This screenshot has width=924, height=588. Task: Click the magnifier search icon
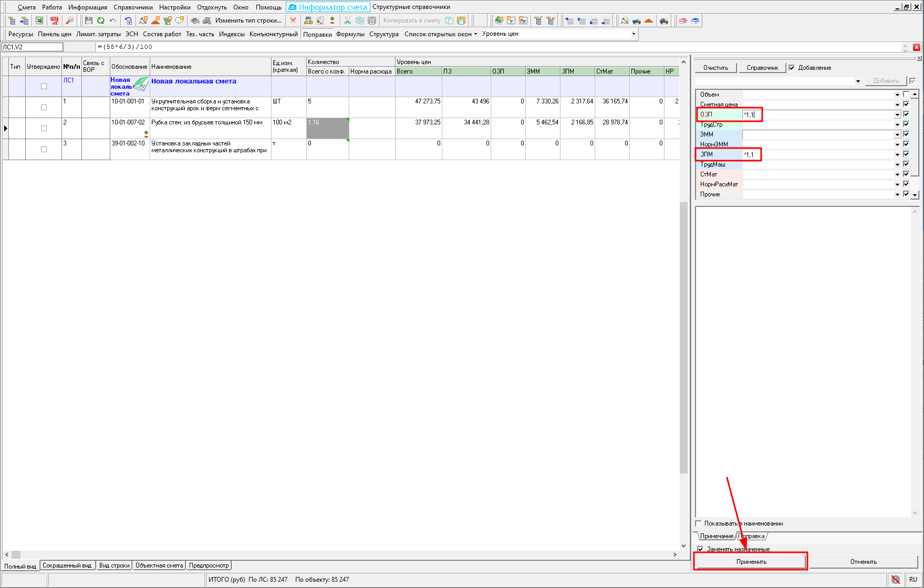[69, 20]
